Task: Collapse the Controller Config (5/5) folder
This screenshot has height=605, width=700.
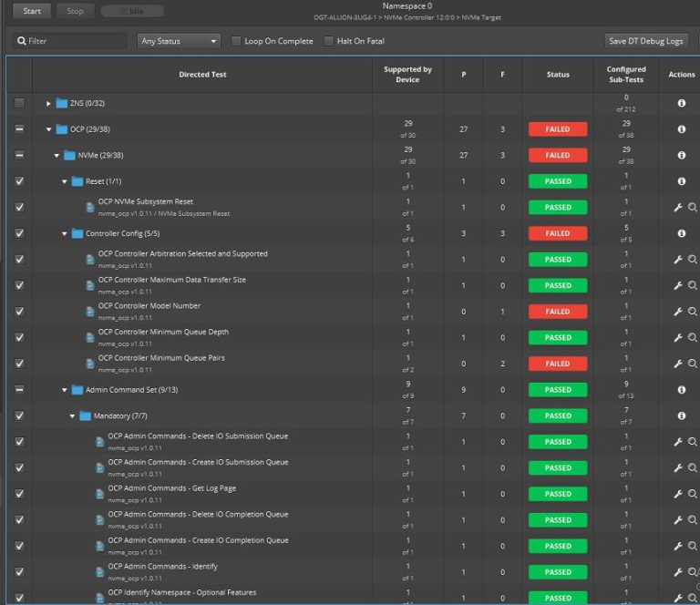Action: tap(65, 234)
